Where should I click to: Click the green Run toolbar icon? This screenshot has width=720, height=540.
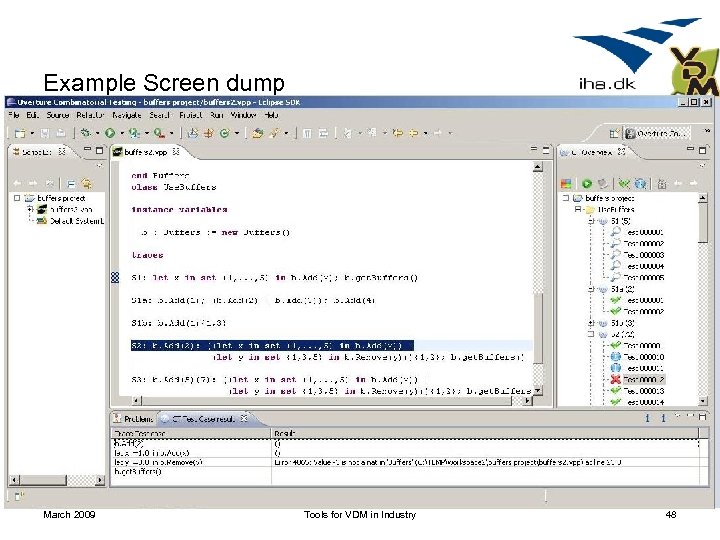point(110,133)
